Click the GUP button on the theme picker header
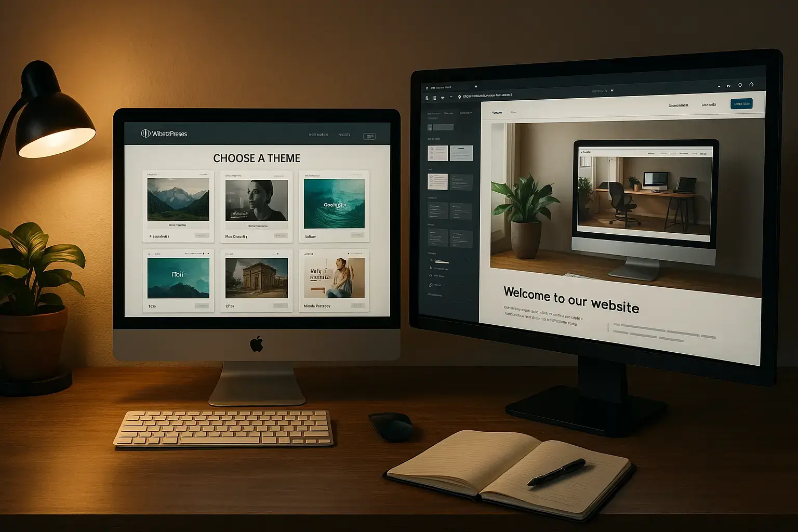The height and width of the screenshot is (532, 798). (370, 136)
